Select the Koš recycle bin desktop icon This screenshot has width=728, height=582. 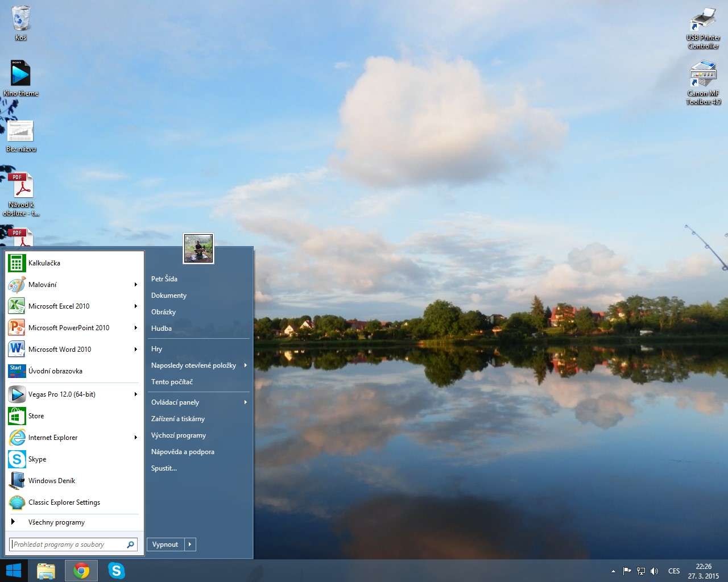(21, 23)
